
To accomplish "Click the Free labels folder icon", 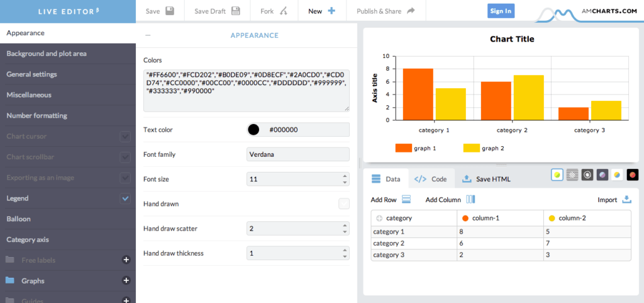I will click(10, 260).
